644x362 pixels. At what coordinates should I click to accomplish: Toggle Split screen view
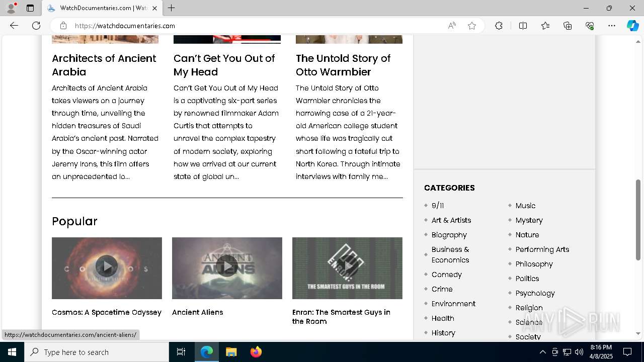(523, 26)
